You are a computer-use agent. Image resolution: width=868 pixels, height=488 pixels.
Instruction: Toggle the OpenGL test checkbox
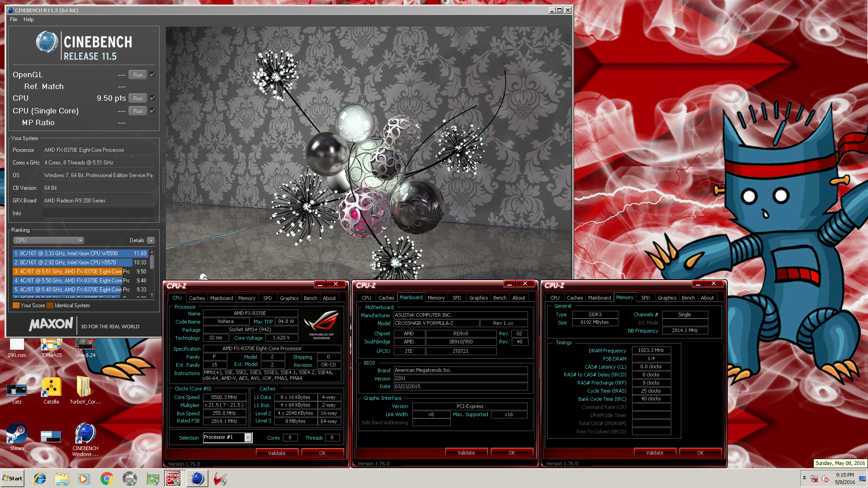153,75
